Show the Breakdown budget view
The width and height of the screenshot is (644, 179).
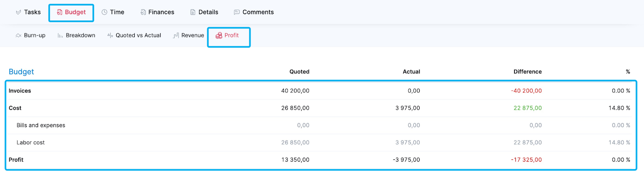76,35
